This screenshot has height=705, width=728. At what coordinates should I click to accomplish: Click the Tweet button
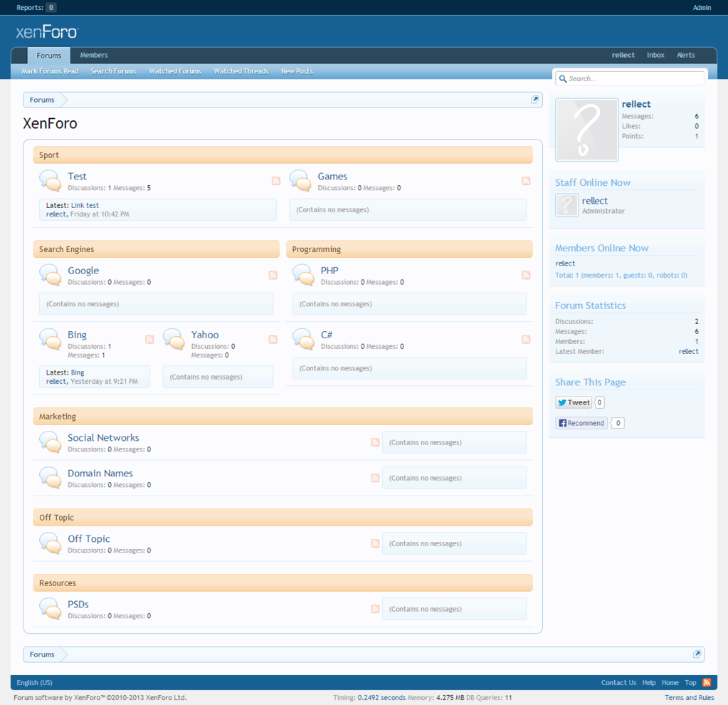574,402
